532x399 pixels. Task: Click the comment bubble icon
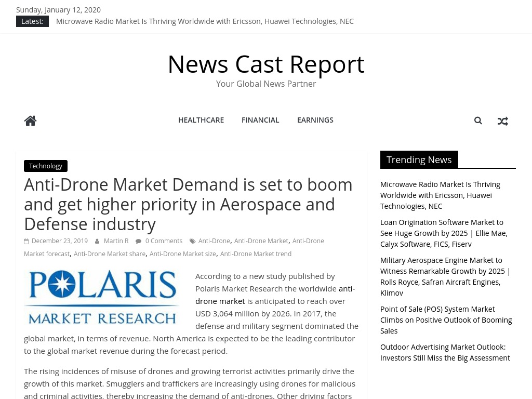[138, 241]
